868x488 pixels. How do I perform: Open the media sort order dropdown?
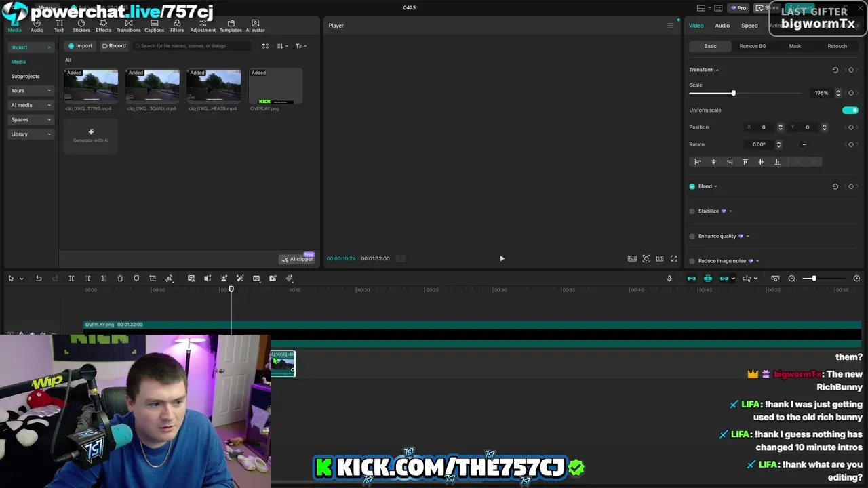pos(283,46)
